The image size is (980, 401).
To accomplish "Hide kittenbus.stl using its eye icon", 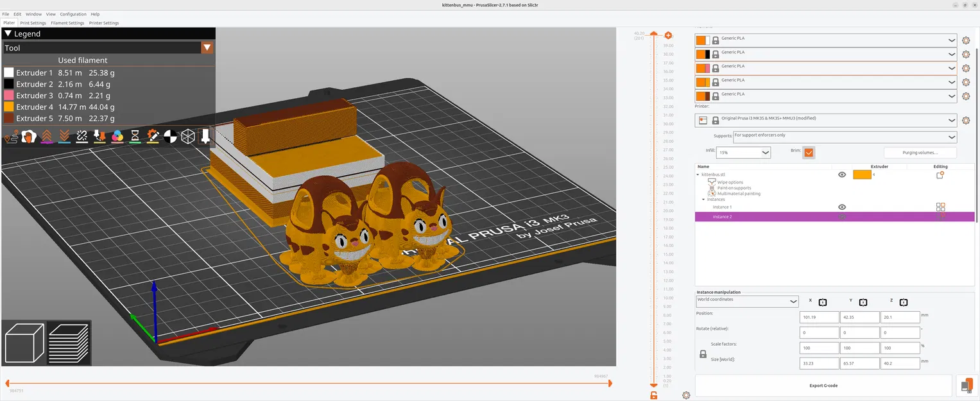I will [x=842, y=175].
